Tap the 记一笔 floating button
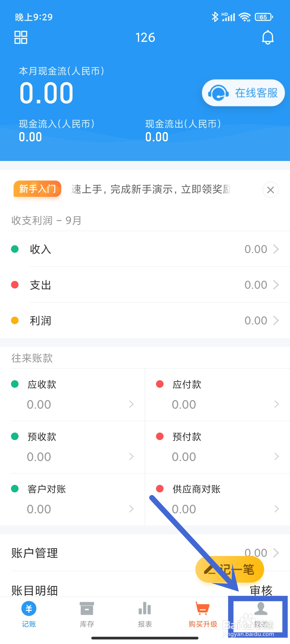290x644 pixels. 230,569
